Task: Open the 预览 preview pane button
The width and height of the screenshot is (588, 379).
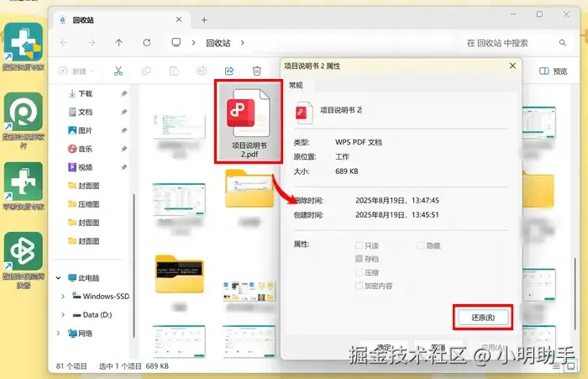Action: [x=553, y=71]
